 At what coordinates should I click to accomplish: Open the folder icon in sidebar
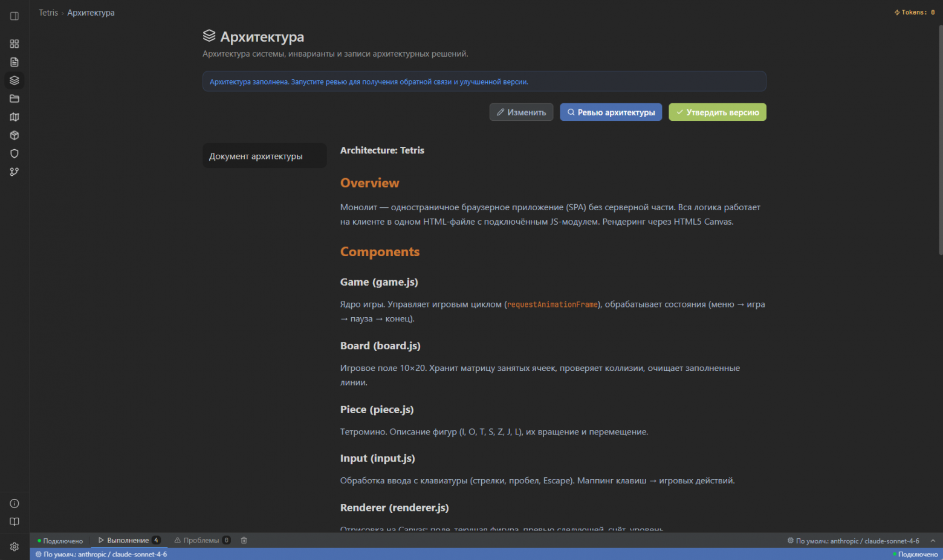(15, 98)
